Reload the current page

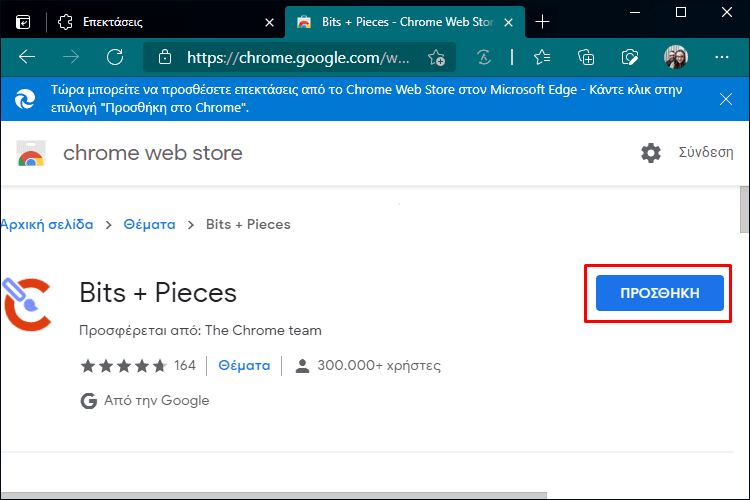click(115, 57)
